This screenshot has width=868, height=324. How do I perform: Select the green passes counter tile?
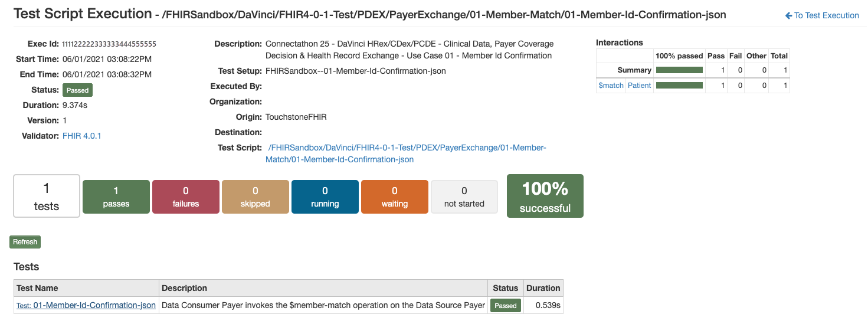coord(116,197)
